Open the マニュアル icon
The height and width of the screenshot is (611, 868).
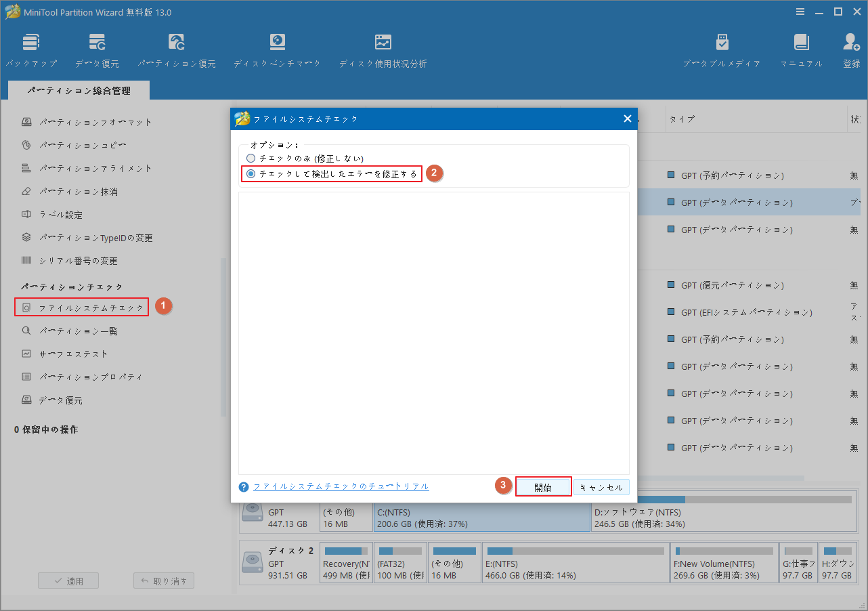pyautogui.click(x=802, y=50)
